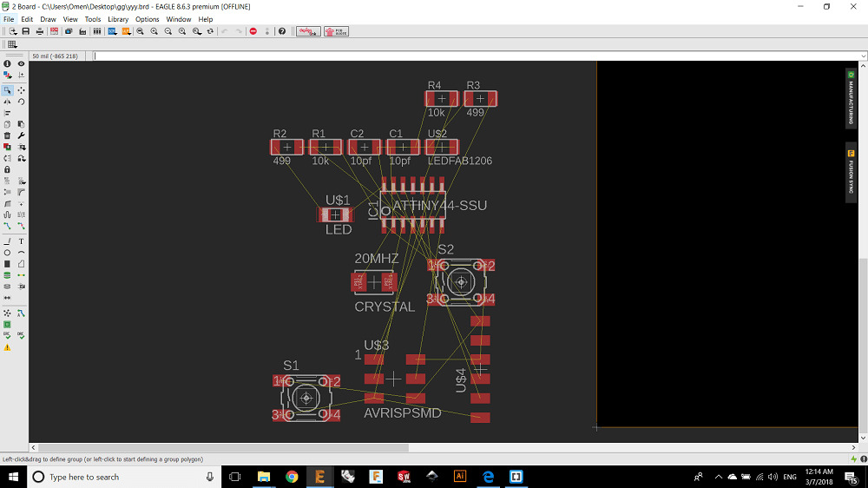
Task: Open the File menu
Action: click(x=9, y=19)
